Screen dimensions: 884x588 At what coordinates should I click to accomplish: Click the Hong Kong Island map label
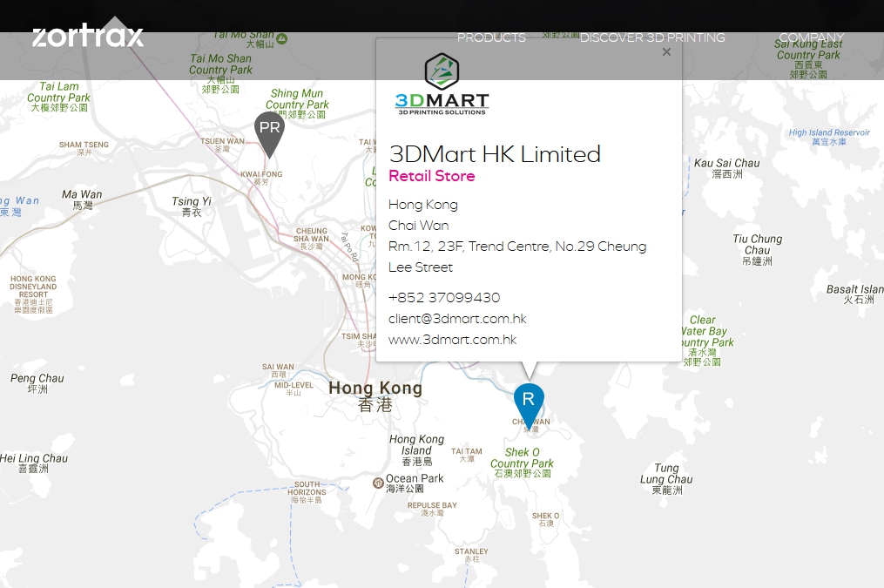click(416, 450)
